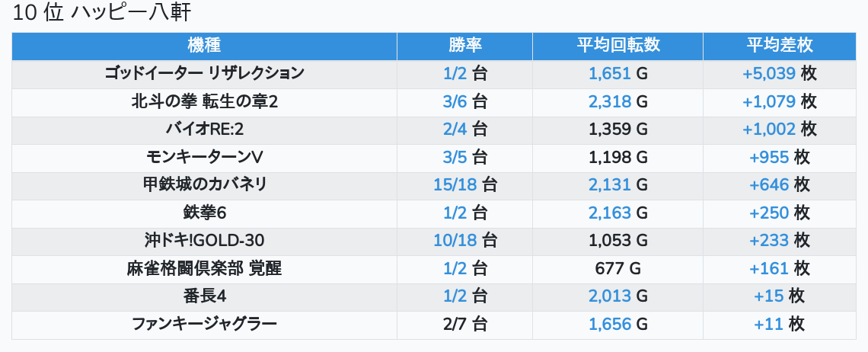Sort by the 平均回転数 header
868x352 pixels.
pyautogui.click(x=617, y=45)
